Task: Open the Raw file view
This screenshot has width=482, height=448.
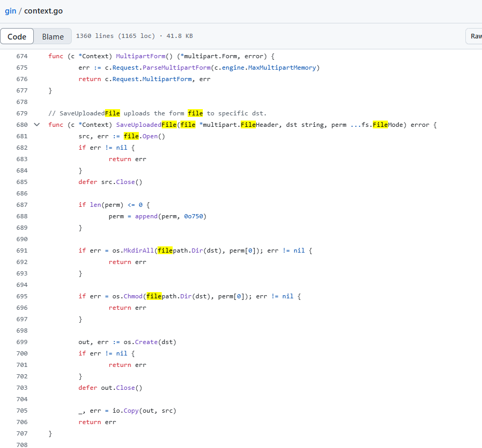Action: click(x=475, y=36)
